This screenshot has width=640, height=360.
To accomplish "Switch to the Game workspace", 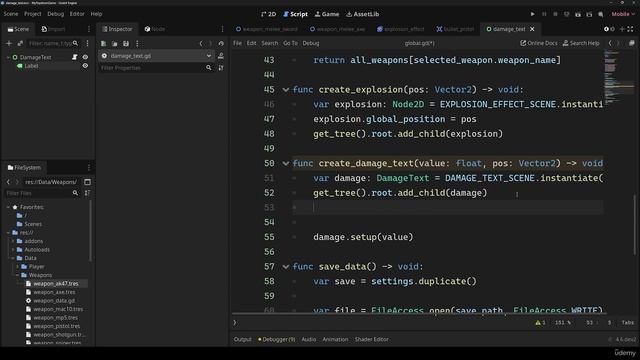I will point(327,14).
